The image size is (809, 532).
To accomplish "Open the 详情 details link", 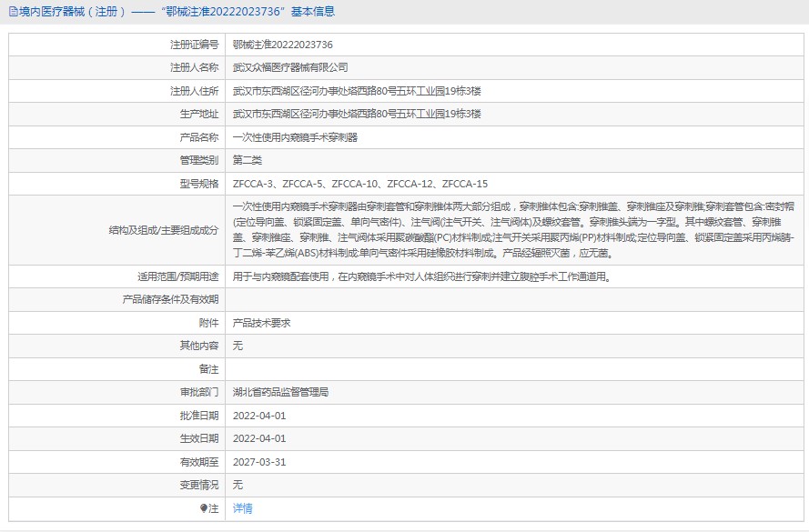I will coord(242,508).
